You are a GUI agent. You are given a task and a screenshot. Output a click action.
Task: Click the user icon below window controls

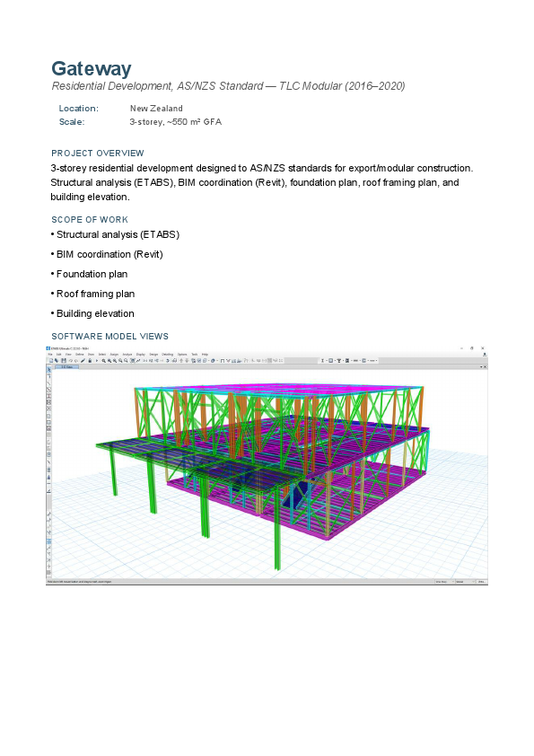485,355
